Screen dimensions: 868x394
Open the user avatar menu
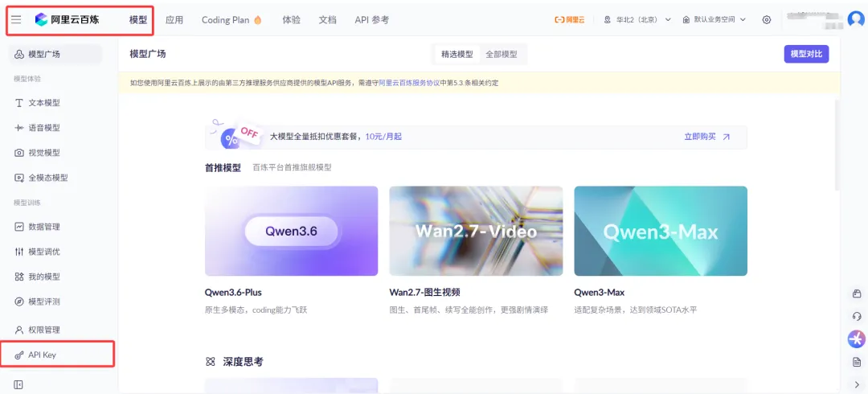tap(856, 19)
